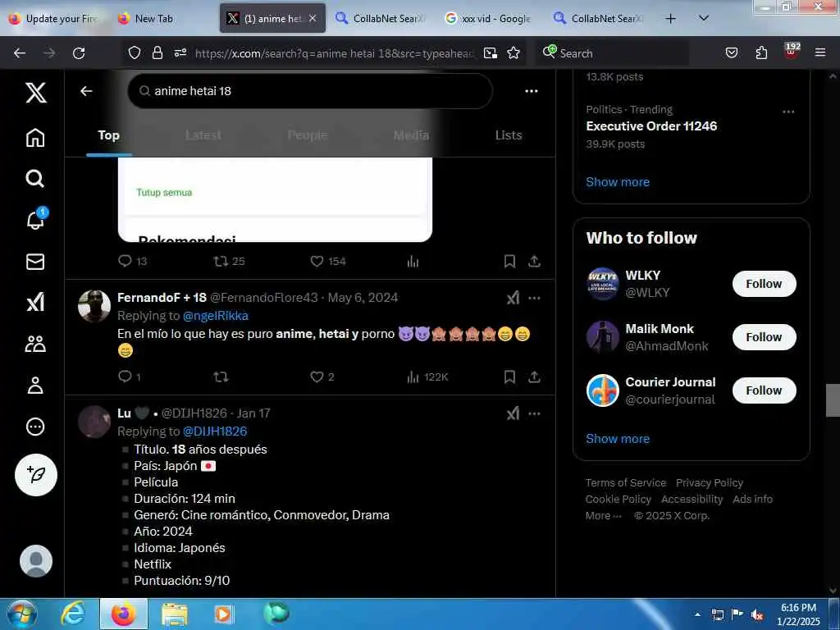Screen dimensions: 840x630
Task: Focus the X search field
Action: (310, 91)
